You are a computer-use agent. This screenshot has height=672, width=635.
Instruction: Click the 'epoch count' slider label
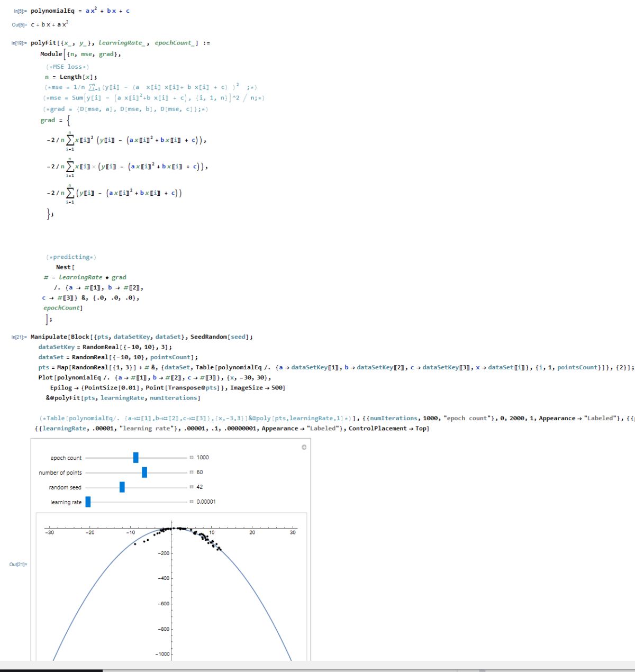point(66,458)
